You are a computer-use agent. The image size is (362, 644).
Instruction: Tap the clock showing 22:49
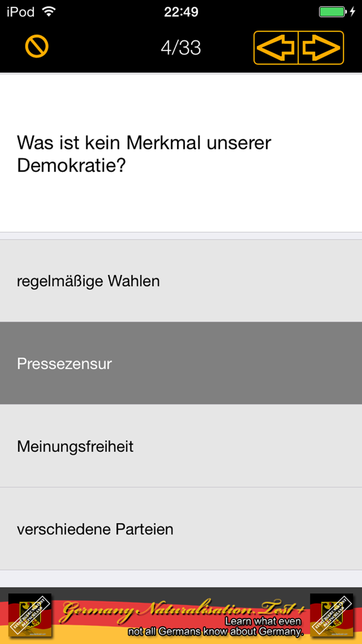pyautogui.click(x=181, y=11)
